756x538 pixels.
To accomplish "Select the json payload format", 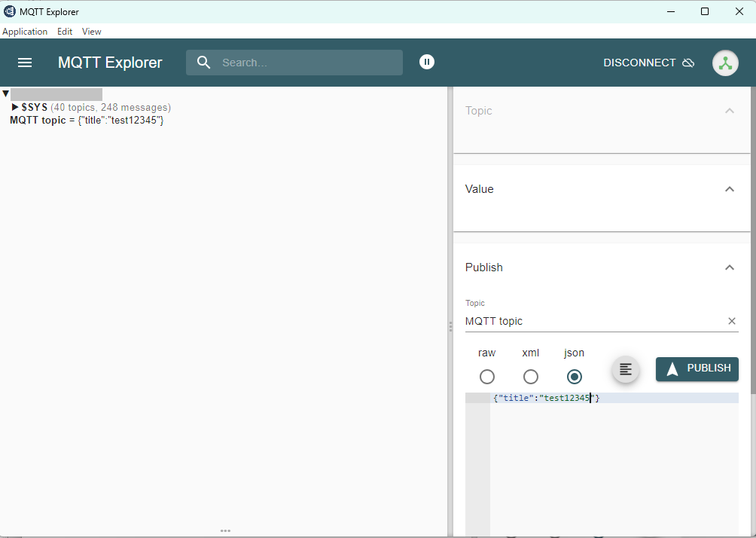I will 575,377.
